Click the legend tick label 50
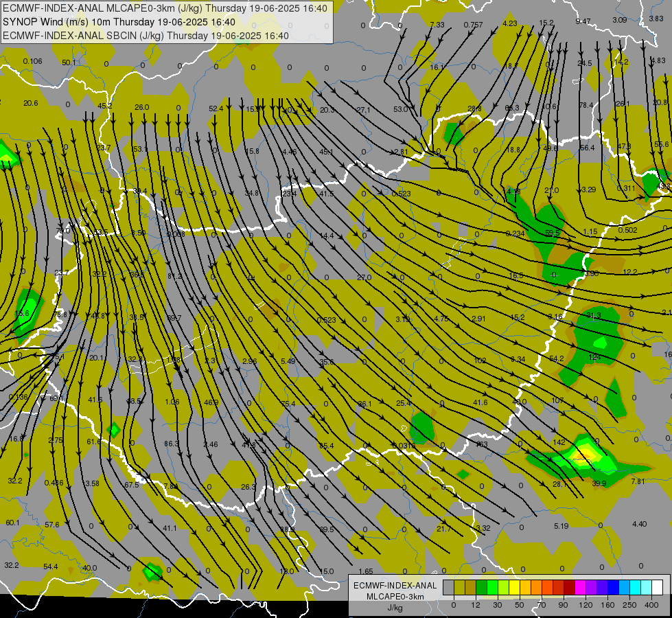The width and height of the screenshot is (672, 618). point(520,605)
